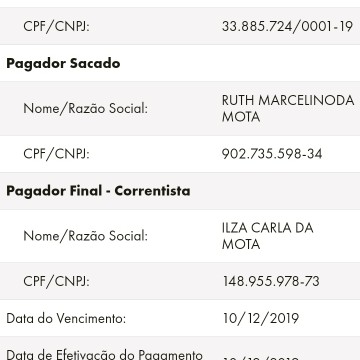Select CPF number 148.955.978-73
360x360 pixels.
tap(271, 281)
